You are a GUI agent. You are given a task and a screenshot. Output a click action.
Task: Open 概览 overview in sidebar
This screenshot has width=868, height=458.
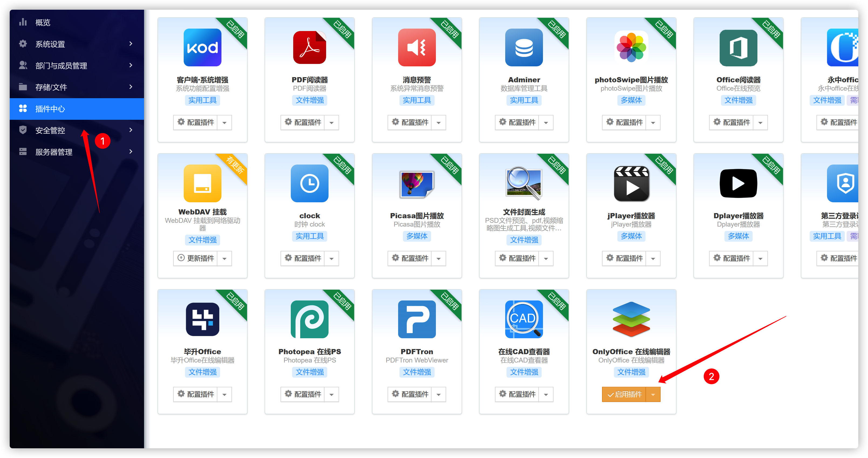click(43, 22)
